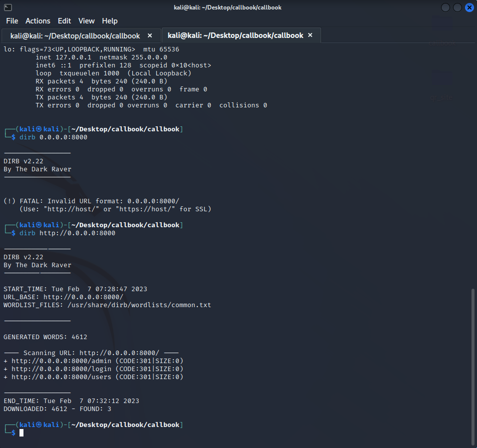This screenshot has width=477, height=448.
Task: Select the second callbook terminal tab
Action: point(235,35)
